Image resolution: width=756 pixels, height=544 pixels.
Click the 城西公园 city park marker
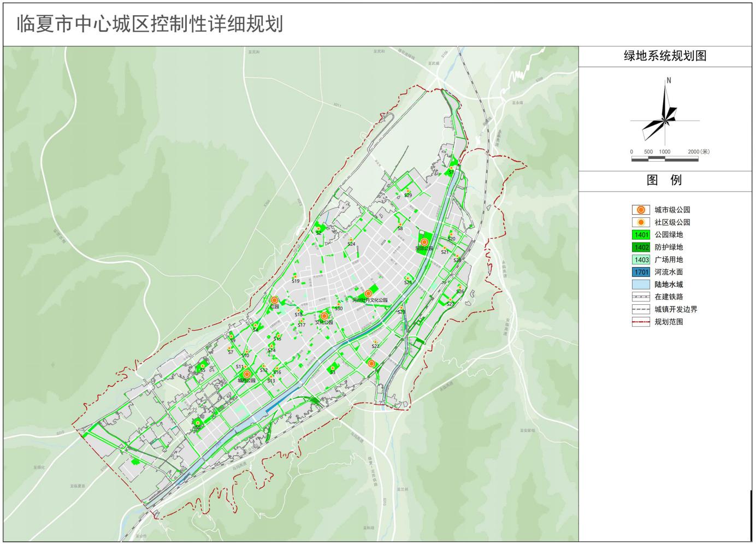point(246,374)
